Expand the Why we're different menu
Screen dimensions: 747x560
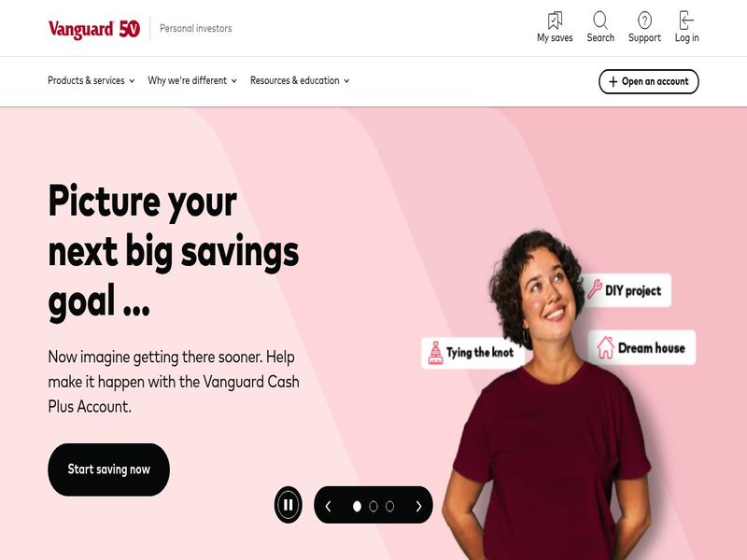click(x=192, y=80)
